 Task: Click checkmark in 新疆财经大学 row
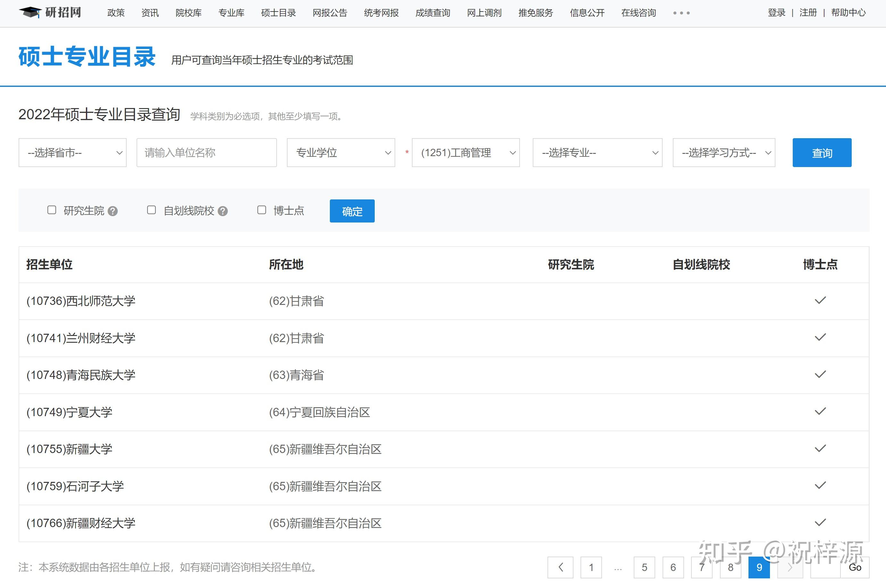tap(820, 522)
